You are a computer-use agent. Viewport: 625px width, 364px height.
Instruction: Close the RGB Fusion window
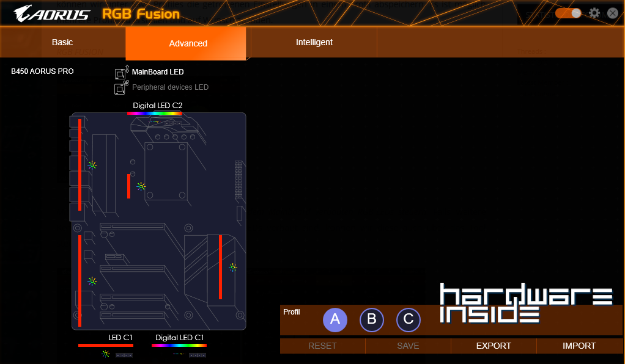tap(613, 13)
